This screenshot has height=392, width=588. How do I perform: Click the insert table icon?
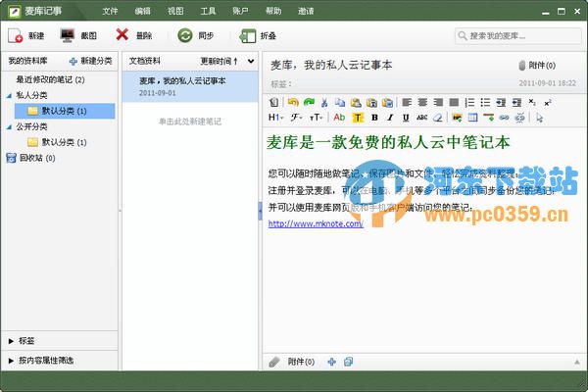pos(473,118)
